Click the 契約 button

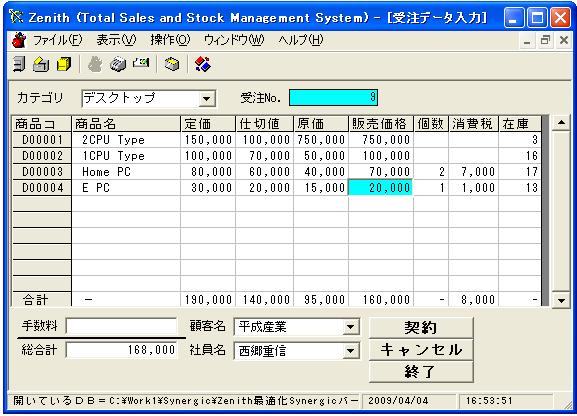point(421,328)
